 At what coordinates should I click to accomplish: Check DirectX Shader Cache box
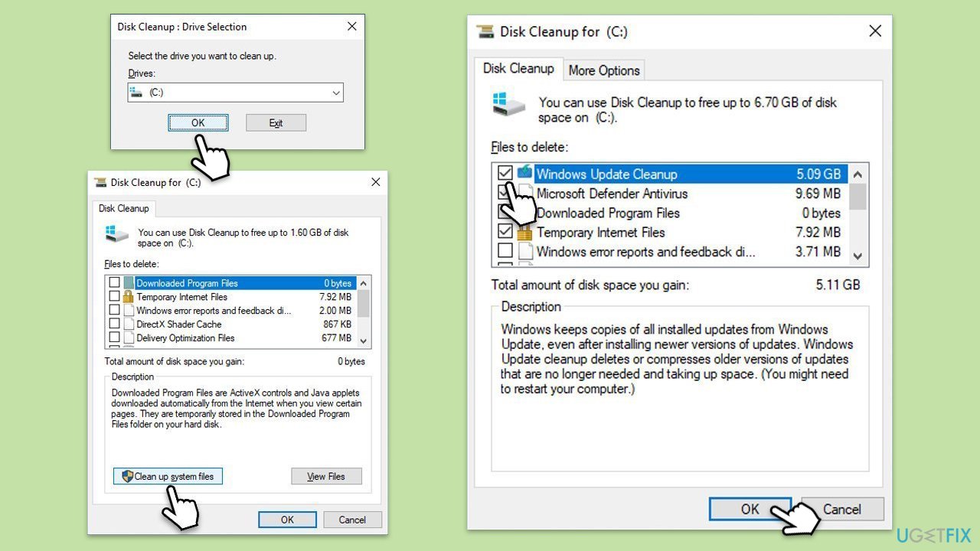[114, 324]
